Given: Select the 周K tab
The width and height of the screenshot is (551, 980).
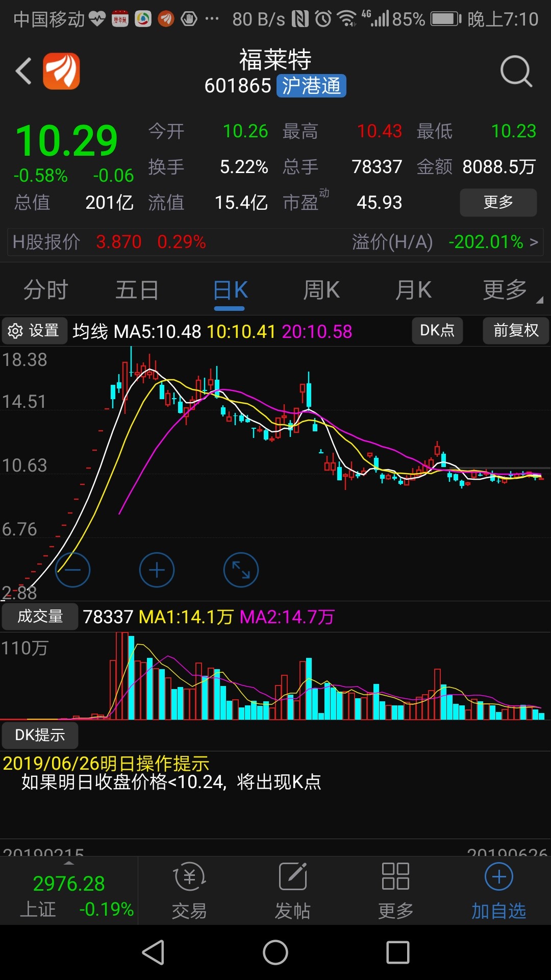Looking at the screenshot, I should tap(321, 290).
